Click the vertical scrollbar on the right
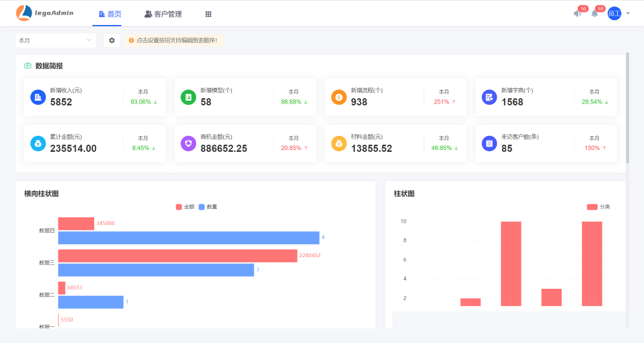The image size is (644, 343). (x=627, y=107)
